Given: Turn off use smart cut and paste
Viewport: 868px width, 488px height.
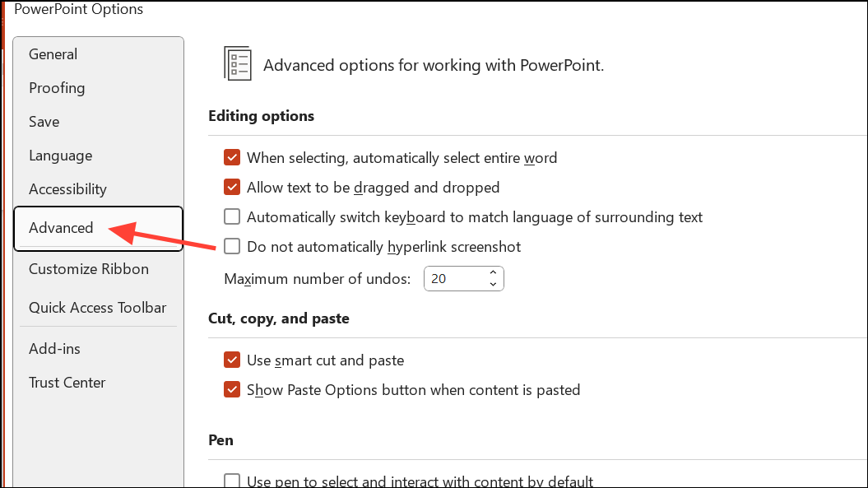Looking at the screenshot, I should coord(232,360).
